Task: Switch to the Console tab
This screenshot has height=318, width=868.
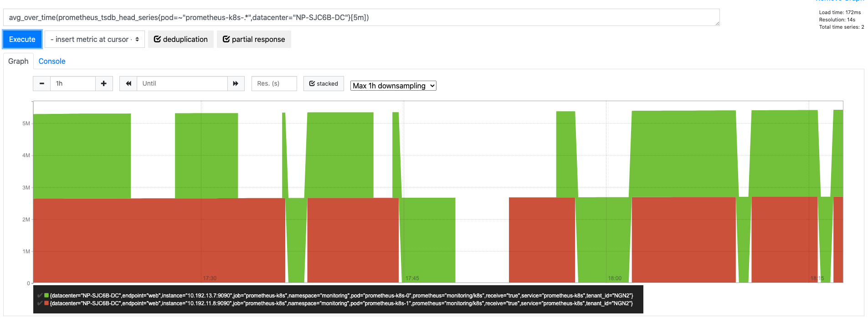Action: (x=52, y=61)
